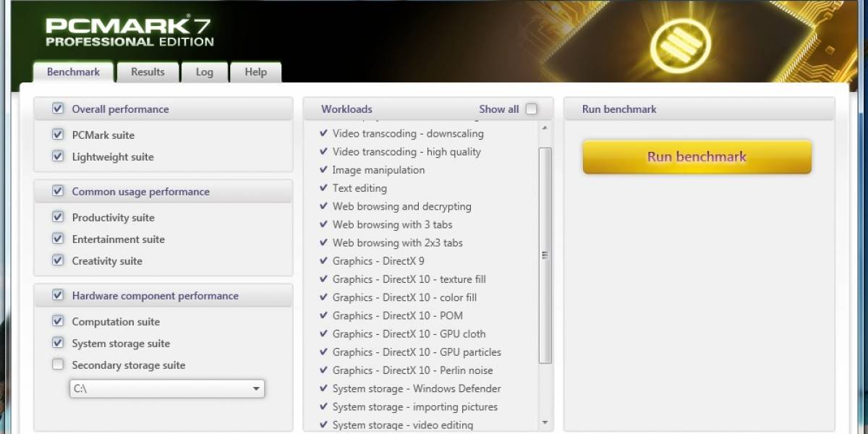Select 'Graphics - DirectX 10 - Perlin noise' workload
This screenshot has height=434, width=868.
(x=412, y=370)
